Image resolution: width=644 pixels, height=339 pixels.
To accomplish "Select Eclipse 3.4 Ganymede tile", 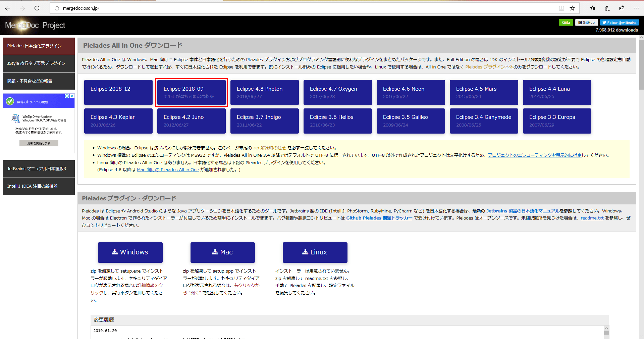I will 484,121.
